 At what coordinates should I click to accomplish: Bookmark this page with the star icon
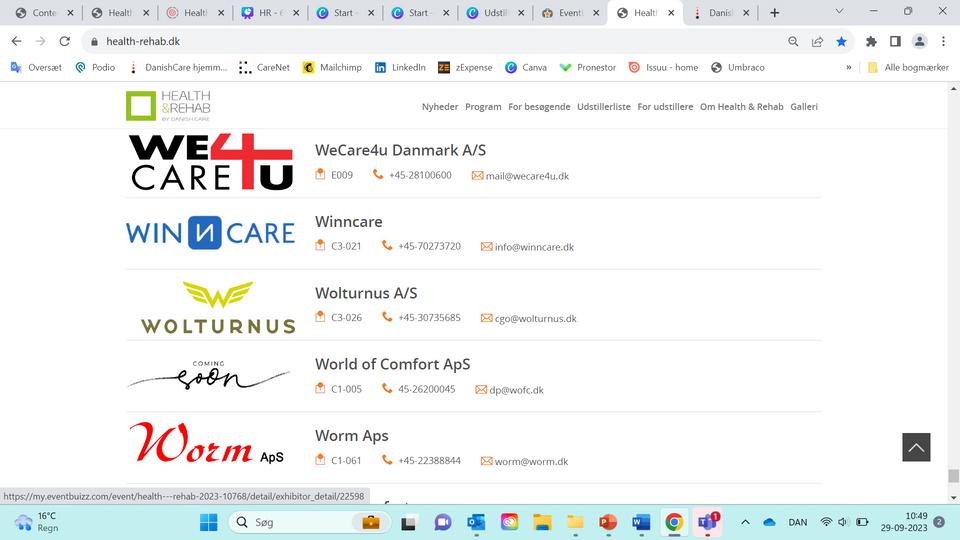(841, 41)
